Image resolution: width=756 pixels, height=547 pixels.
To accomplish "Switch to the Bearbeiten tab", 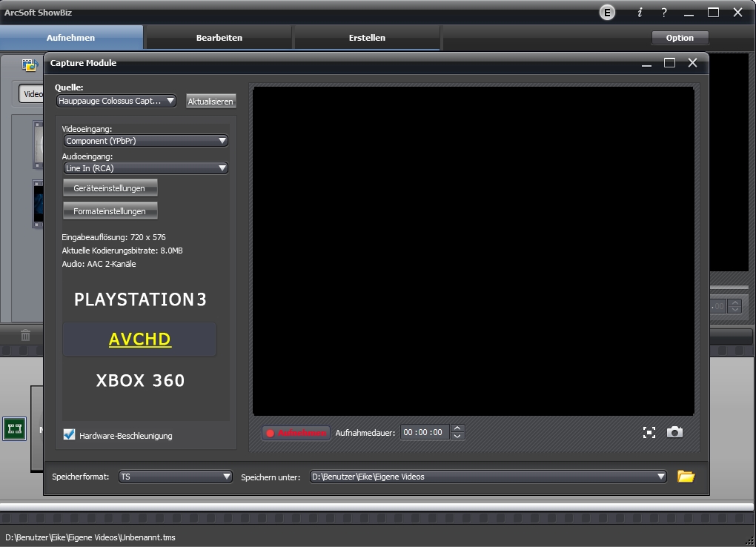I will pos(219,38).
